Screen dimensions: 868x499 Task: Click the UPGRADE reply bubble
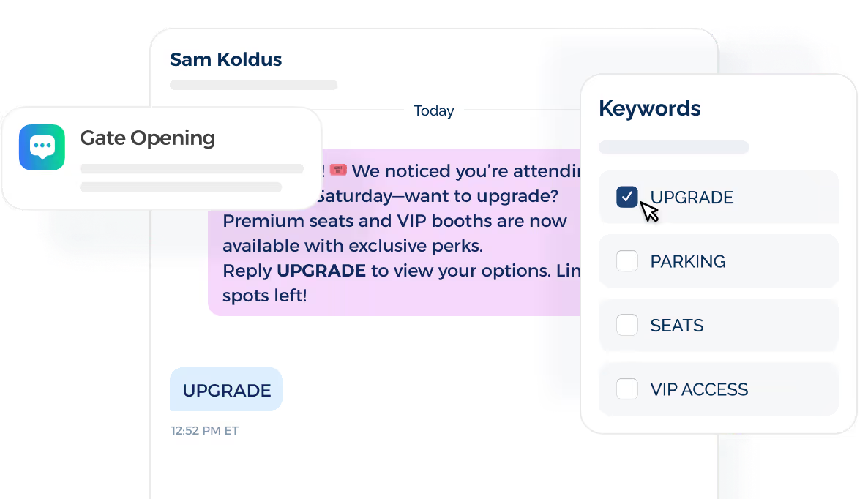tap(225, 389)
